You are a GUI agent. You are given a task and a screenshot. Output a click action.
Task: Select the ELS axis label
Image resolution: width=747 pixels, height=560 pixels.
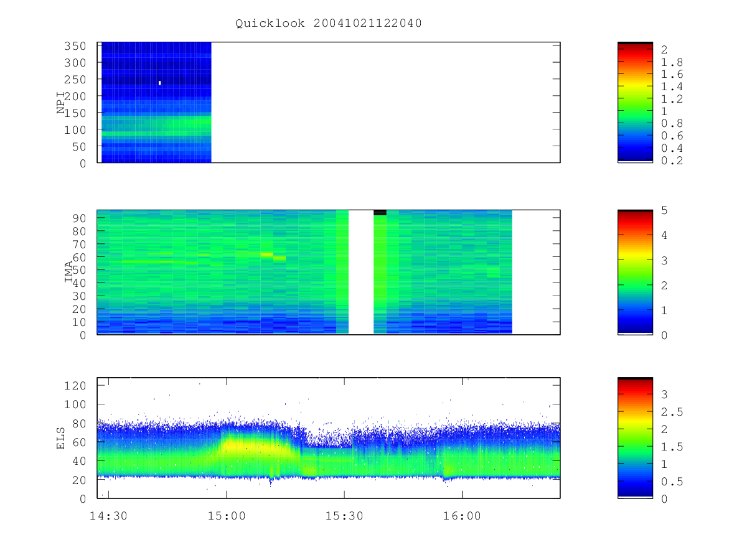pos(61,439)
